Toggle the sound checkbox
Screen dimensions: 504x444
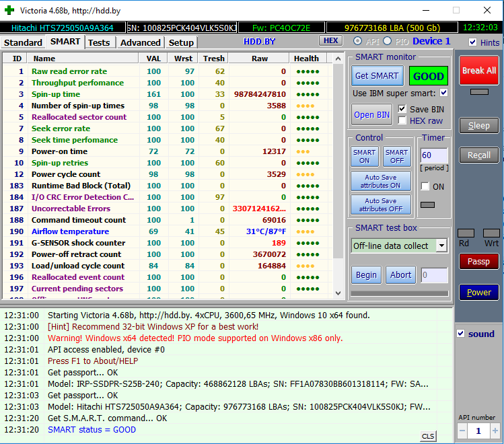click(461, 334)
